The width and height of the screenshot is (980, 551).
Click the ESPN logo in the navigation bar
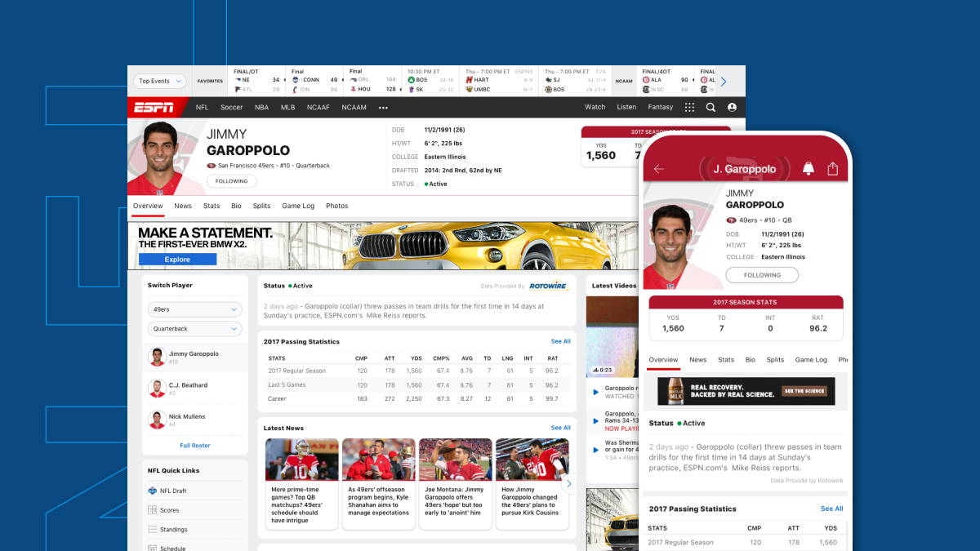pos(154,108)
